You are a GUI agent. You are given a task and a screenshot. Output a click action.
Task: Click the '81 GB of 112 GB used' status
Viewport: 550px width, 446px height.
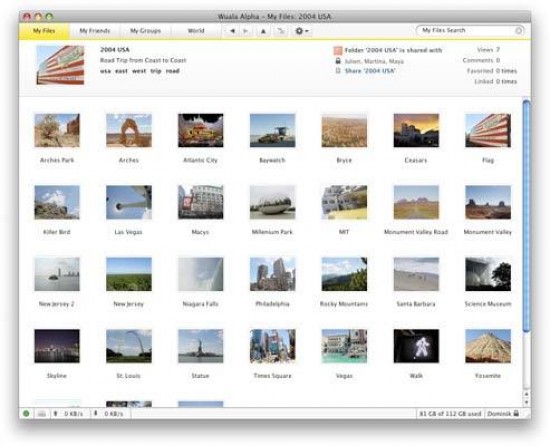click(x=450, y=414)
